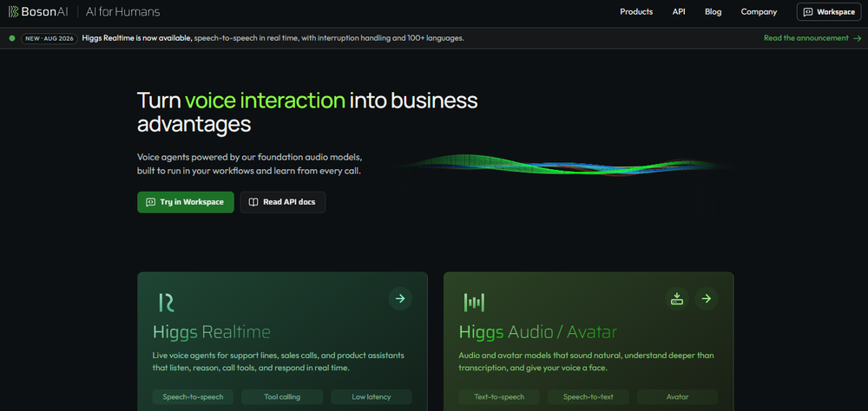Go to the Blog page
868x411 pixels.
(713, 11)
